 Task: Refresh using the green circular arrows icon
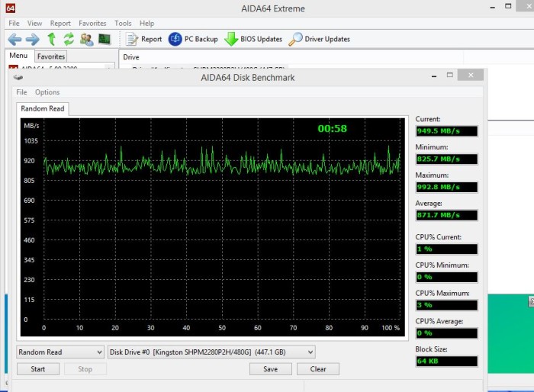click(69, 39)
